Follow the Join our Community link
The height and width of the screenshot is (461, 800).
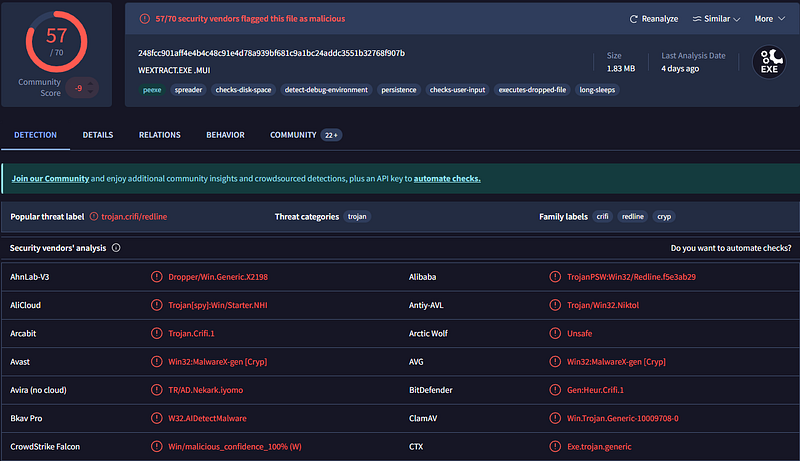point(51,178)
